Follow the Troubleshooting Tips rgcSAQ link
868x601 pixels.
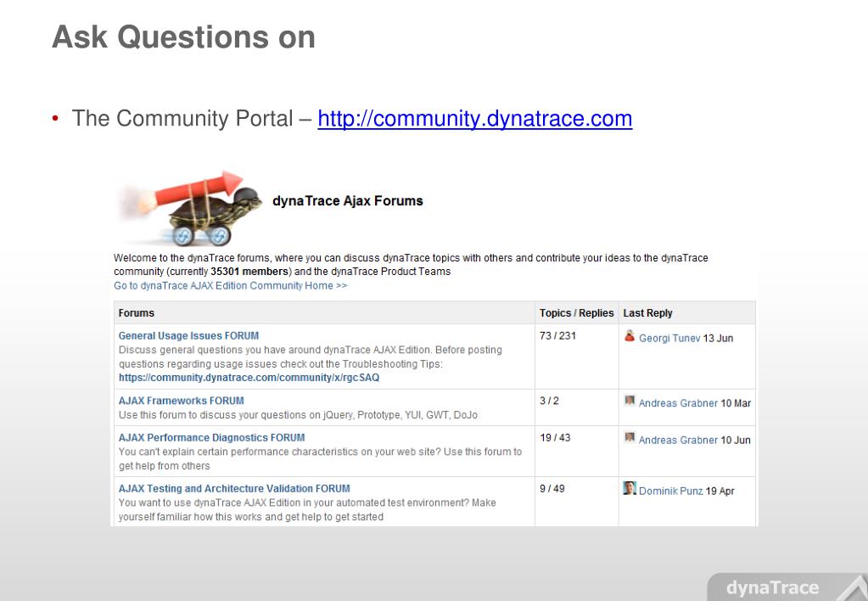tap(249, 378)
